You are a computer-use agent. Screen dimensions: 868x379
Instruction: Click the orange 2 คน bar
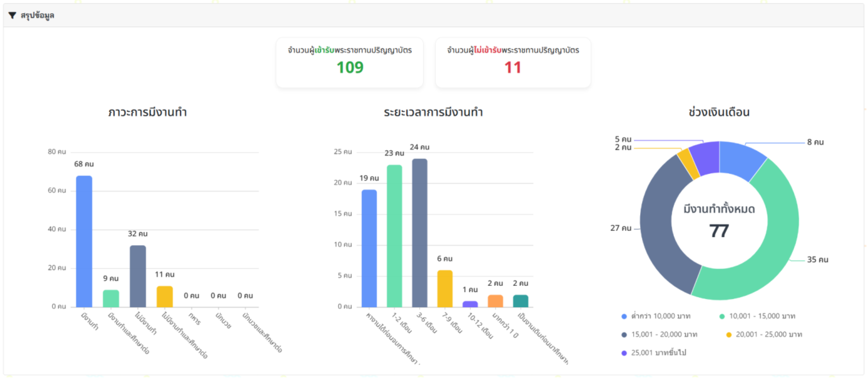(x=495, y=301)
